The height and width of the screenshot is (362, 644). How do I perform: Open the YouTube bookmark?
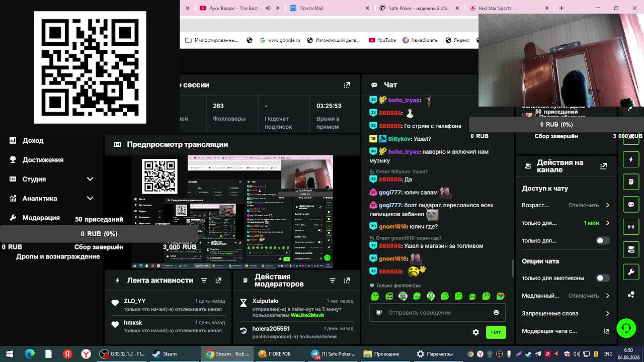tap(382, 40)
